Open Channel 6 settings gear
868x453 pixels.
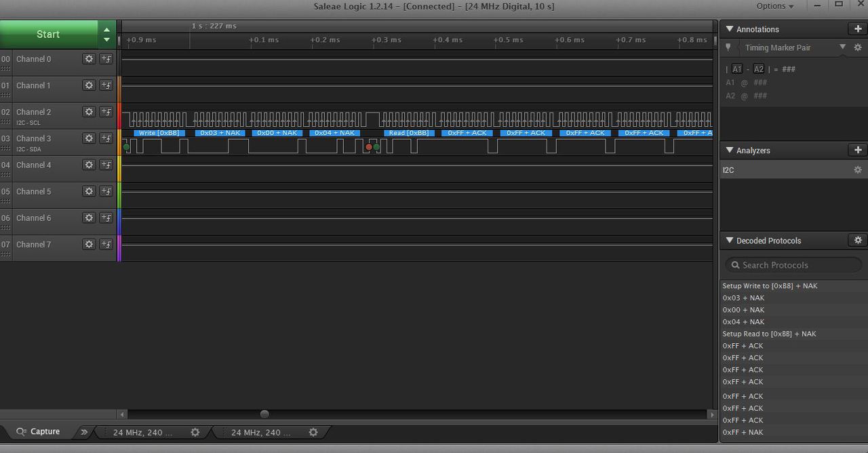(x=89, y=218)
